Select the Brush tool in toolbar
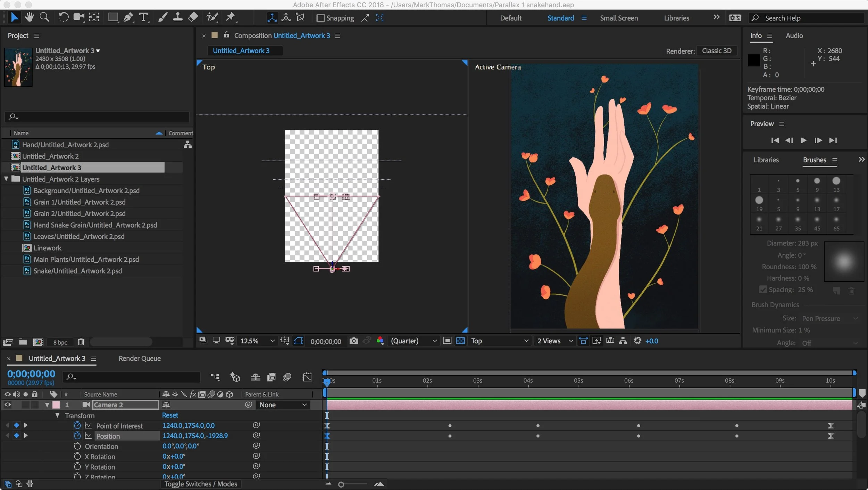 coord(162,17)
